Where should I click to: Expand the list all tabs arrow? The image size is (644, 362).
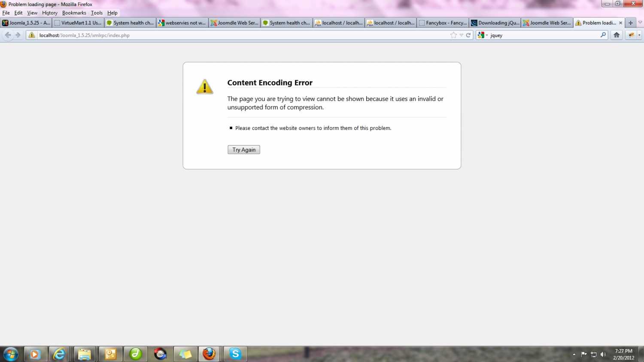coord(640,23)
